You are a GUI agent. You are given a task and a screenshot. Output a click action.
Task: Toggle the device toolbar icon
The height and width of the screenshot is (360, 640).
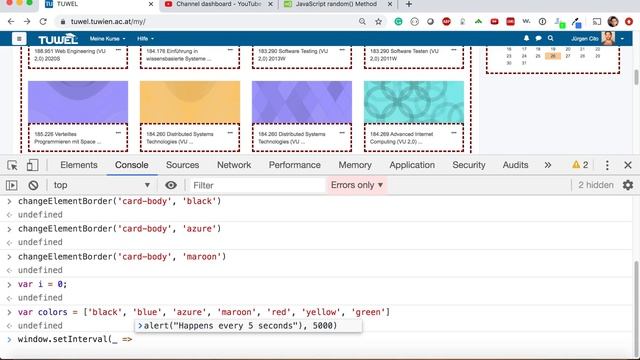point(32,165)
